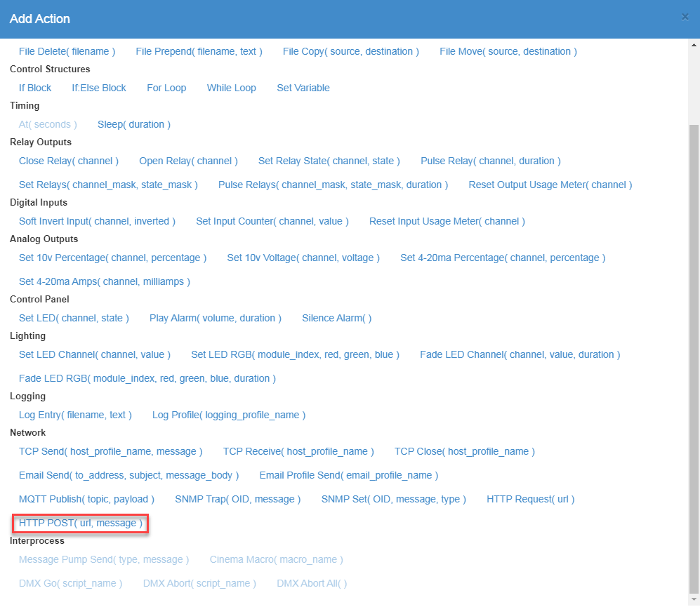
Task: Add Sleep( duration ) timing action
Action: click(134, 124)
